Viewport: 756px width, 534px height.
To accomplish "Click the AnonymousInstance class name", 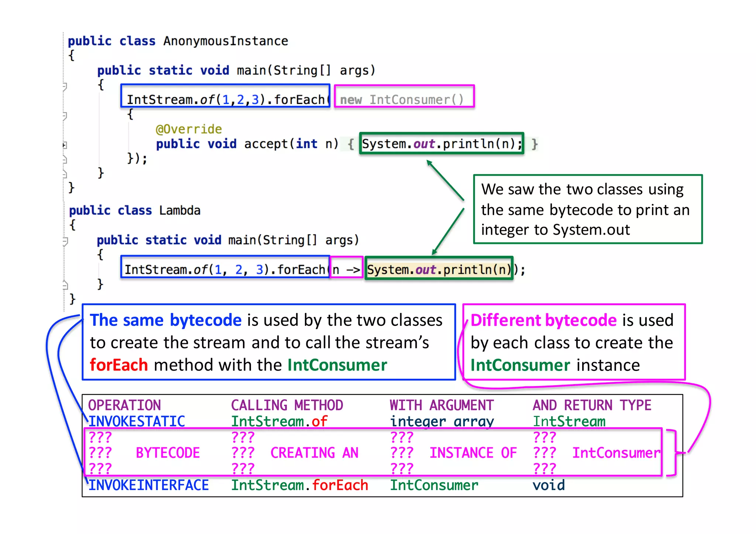I will [226, 41].
